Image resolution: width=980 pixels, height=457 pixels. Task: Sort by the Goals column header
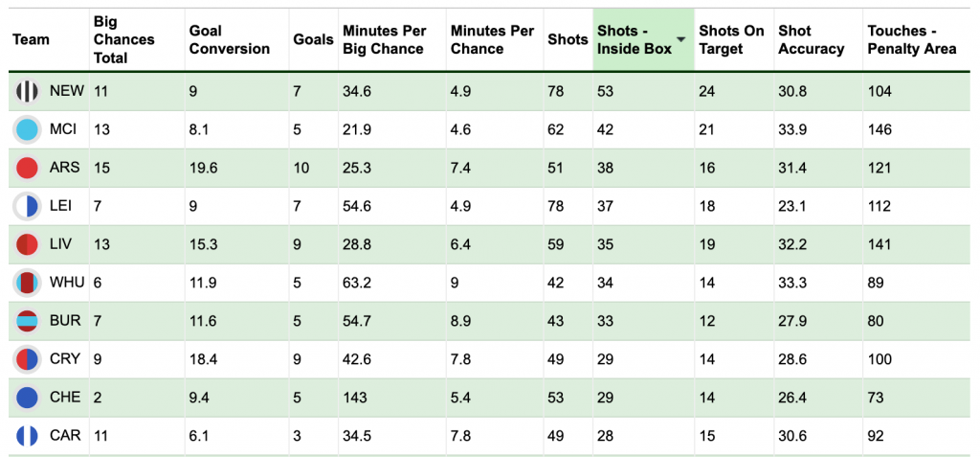313,39
